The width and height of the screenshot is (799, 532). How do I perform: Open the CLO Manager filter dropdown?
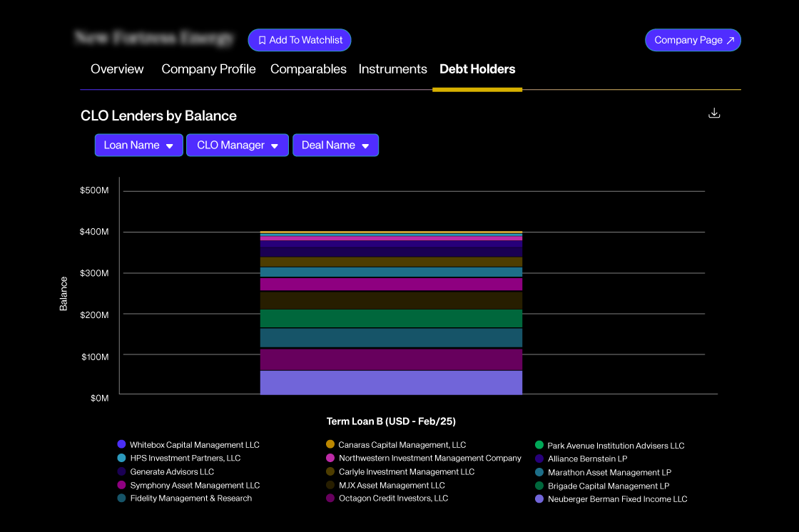237,145
